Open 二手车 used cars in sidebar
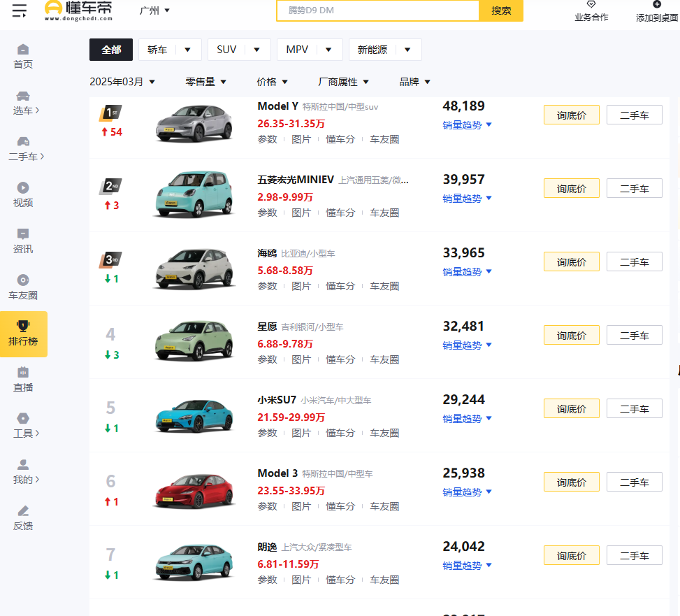 [x=26, y=149]
